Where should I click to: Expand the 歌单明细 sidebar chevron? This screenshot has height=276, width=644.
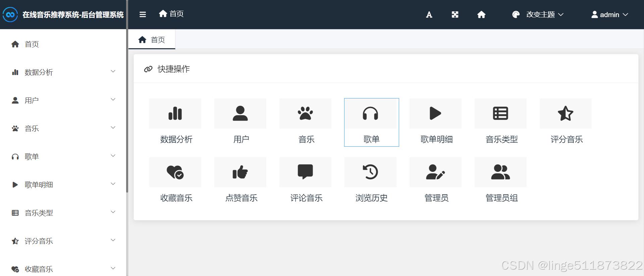point(113,184)
